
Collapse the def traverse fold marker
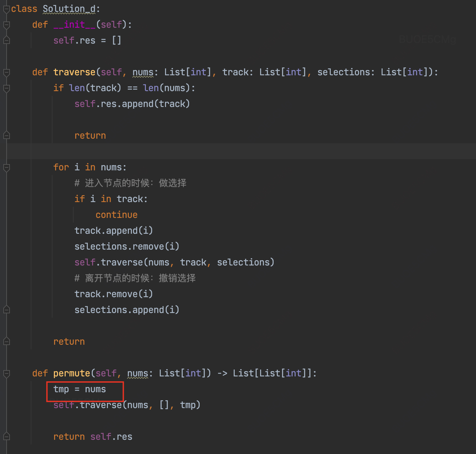(6, 72)
